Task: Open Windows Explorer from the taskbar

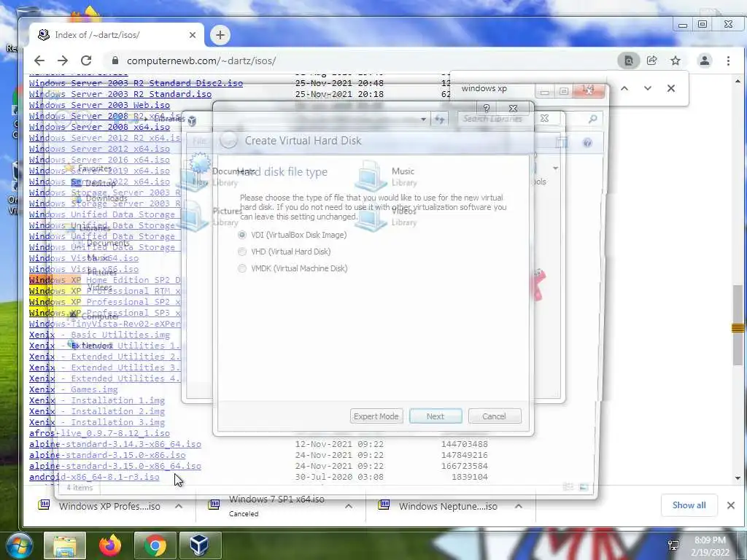Action: coord(65,545)
